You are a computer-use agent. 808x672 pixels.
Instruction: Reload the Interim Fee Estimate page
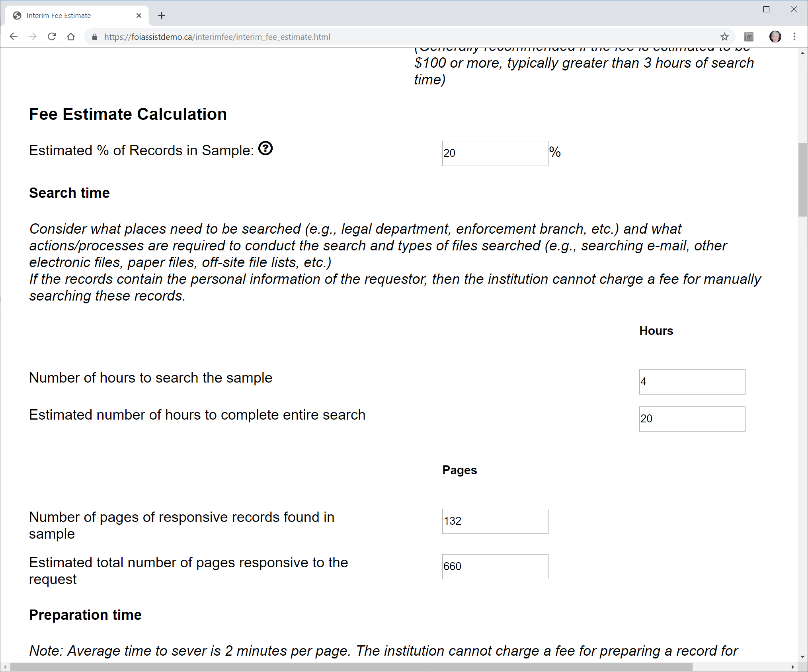click(x=52, y=37)
